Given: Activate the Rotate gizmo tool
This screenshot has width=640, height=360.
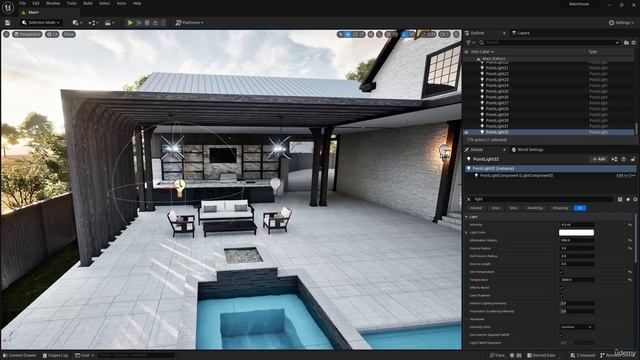Looking at the screenshot, I should pyautogui.click(x=355, y=34).
